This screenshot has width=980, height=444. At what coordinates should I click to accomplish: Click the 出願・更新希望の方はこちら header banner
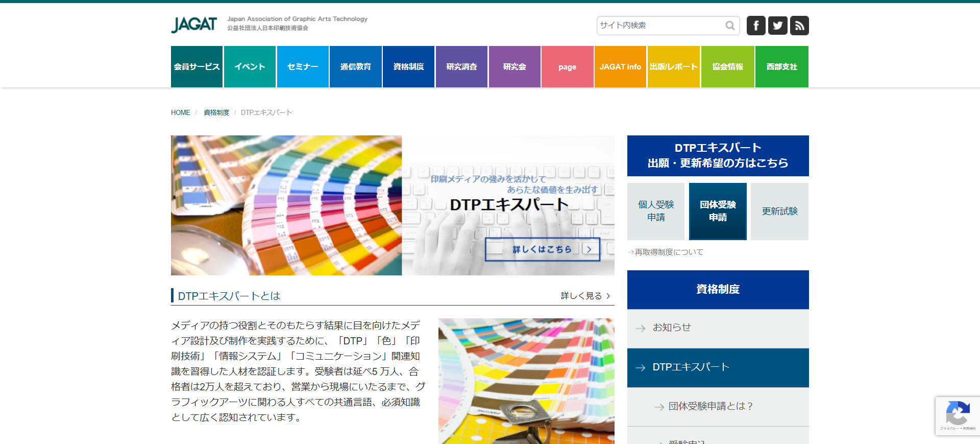coord(718,156)
